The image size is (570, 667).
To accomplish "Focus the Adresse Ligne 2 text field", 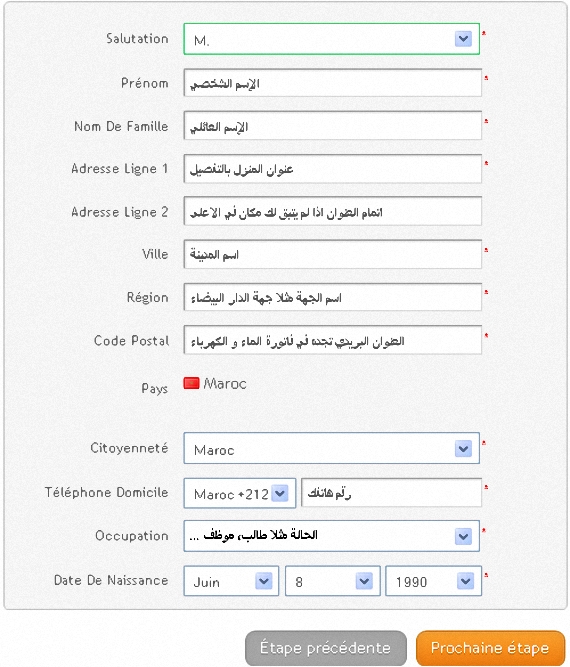I will (333, 211).
